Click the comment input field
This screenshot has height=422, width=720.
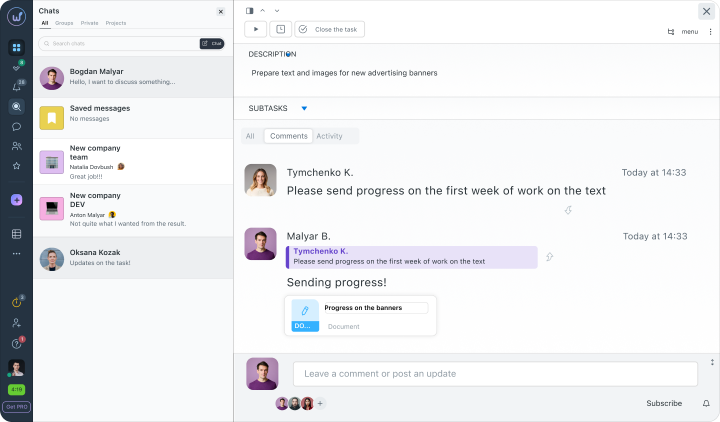(495, 374)
